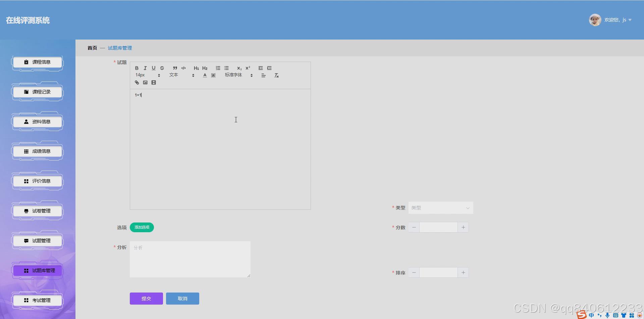
Task: Open 试题管理 in the sidebar
Action: point(38,241)
